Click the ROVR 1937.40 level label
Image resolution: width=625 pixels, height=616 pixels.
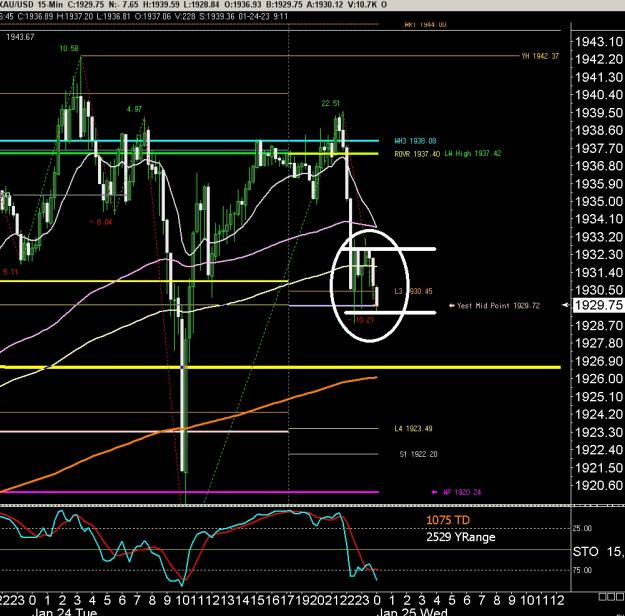[417, 154]
